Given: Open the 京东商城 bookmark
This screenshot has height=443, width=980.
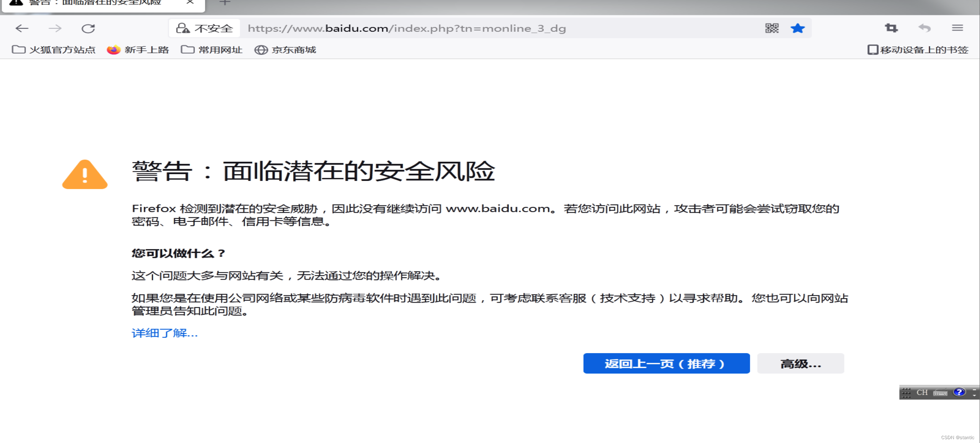Looking at the screenshot, I should tap(286, 50).
